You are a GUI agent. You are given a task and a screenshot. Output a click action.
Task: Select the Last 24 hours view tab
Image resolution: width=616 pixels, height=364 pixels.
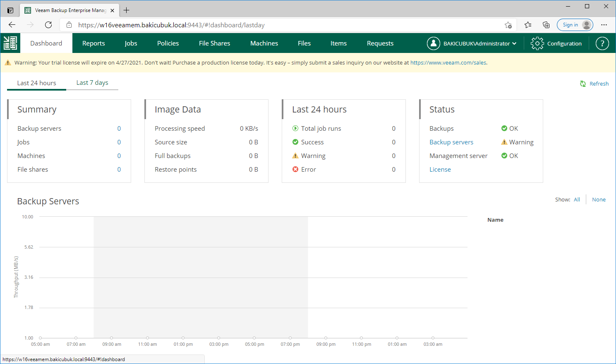36,83
